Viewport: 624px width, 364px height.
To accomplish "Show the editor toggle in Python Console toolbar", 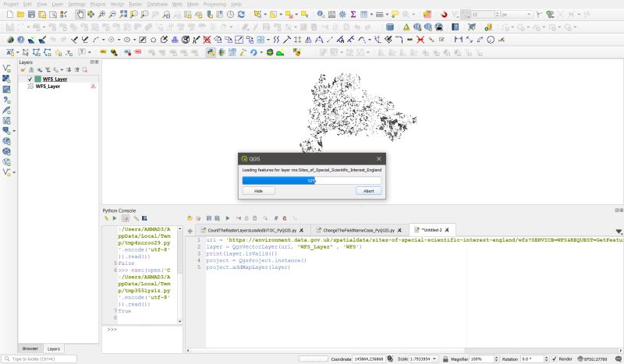I will (x=126, y=218).
